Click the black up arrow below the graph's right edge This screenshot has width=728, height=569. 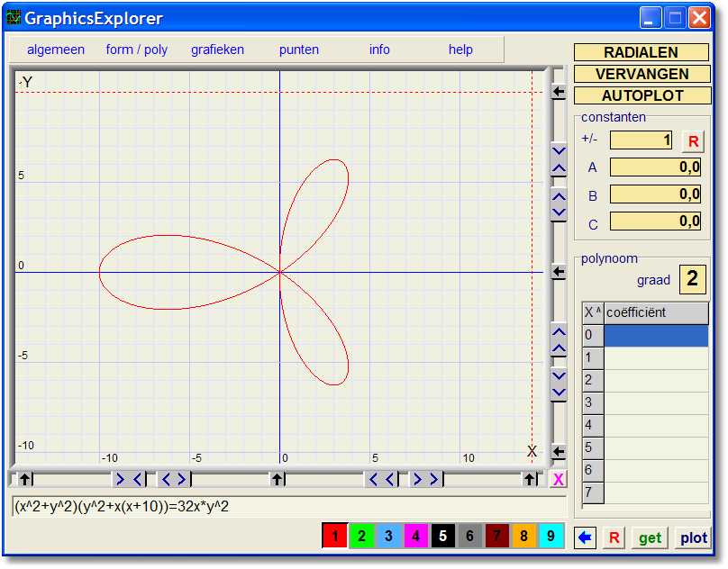(x=529, y=479)
